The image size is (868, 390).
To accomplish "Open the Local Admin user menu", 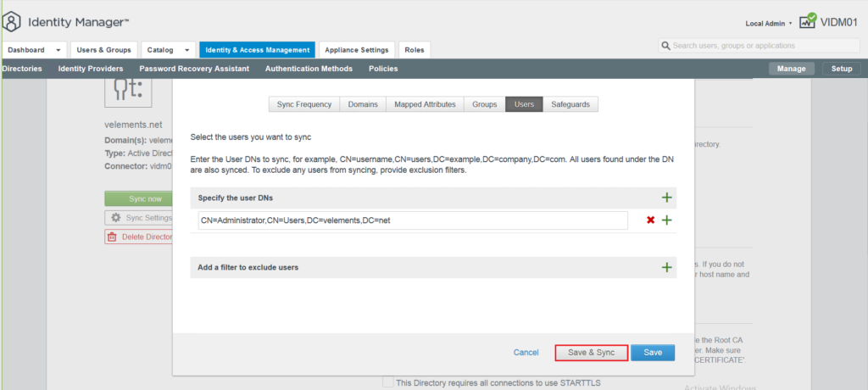I will 769,23.
